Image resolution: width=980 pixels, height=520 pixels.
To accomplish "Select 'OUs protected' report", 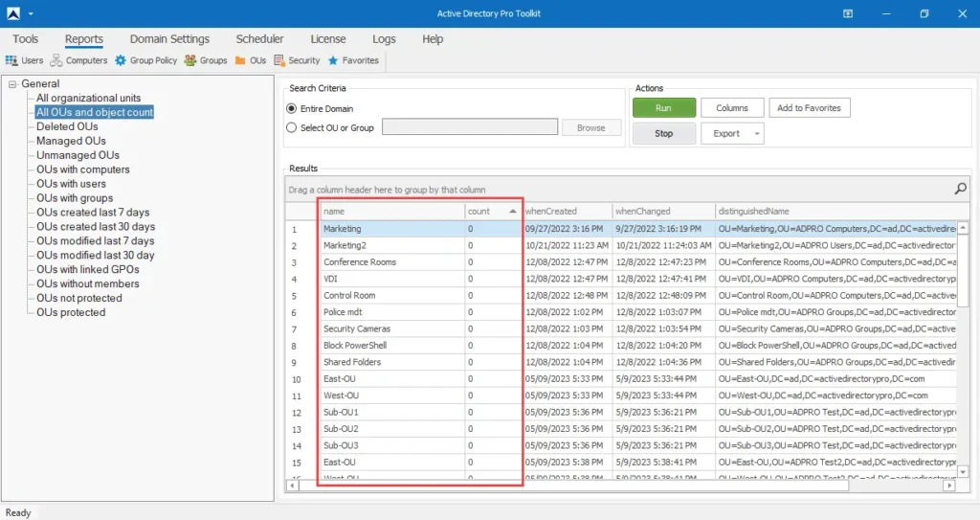I will click(71, 313).
